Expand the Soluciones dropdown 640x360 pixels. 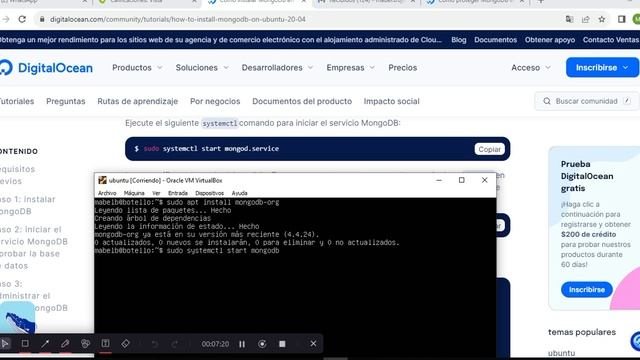point(202,68)
